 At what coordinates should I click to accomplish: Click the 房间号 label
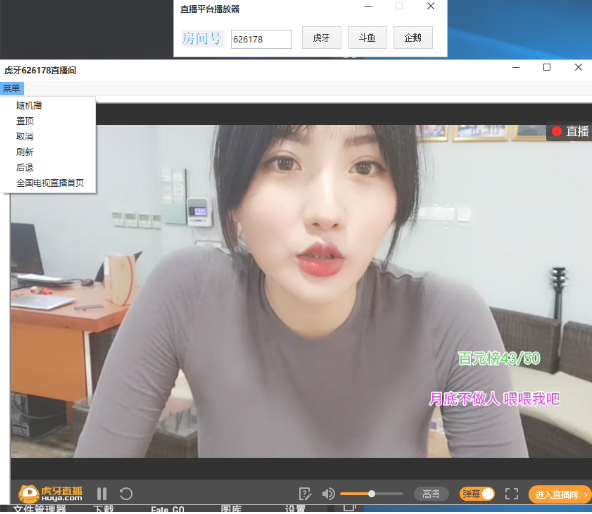(x=203, y=39)
